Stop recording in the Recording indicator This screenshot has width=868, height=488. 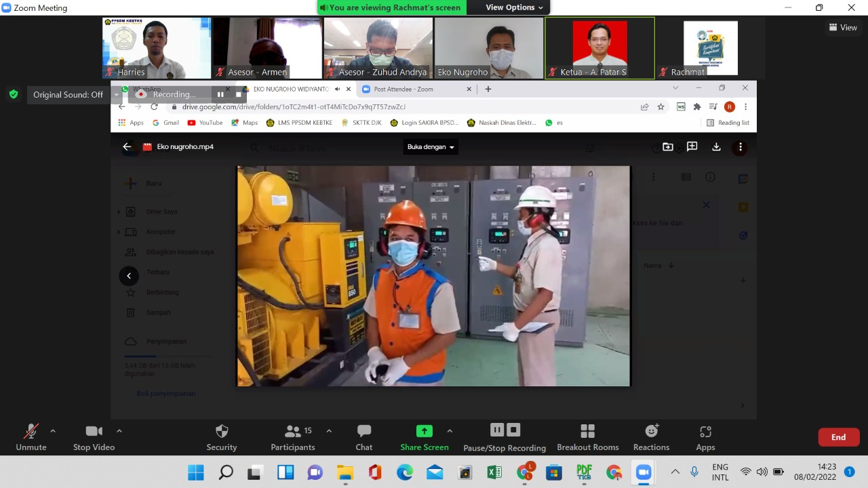[x=237, y=94]
